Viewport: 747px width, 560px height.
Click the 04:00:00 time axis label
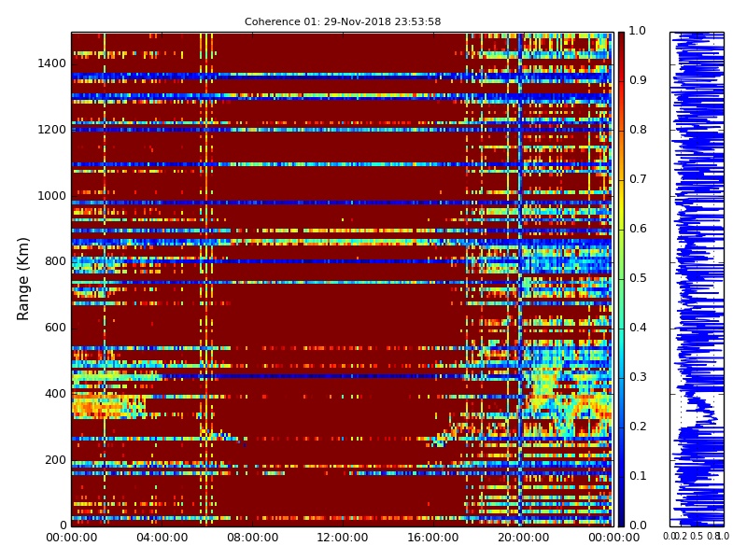click(162, 538)
